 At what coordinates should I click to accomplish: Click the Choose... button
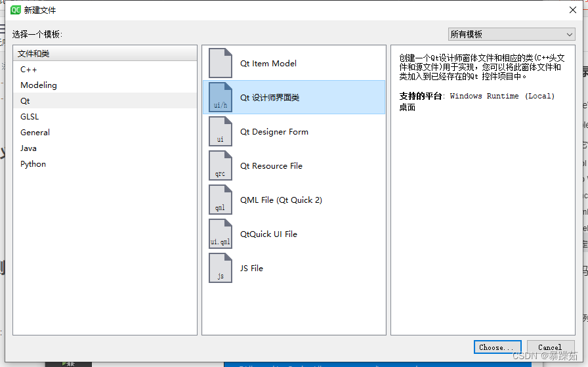point(497,347)
